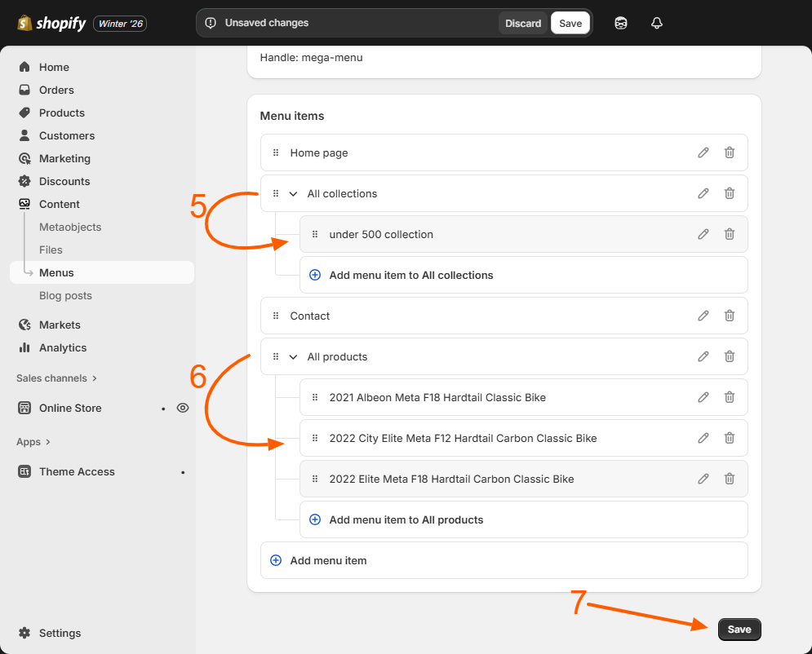812x654 pixels.
Task: Open the notifications bell
Action: pos(657,24)
